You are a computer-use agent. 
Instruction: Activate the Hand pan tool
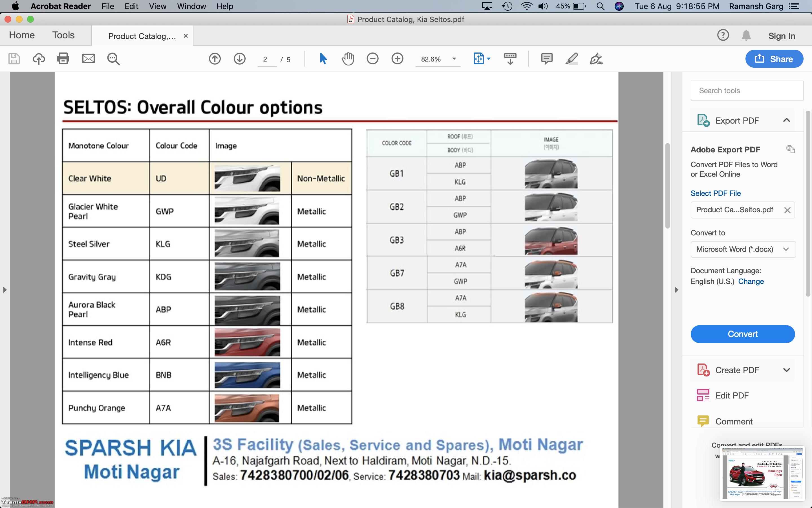[x=348, y=59]
